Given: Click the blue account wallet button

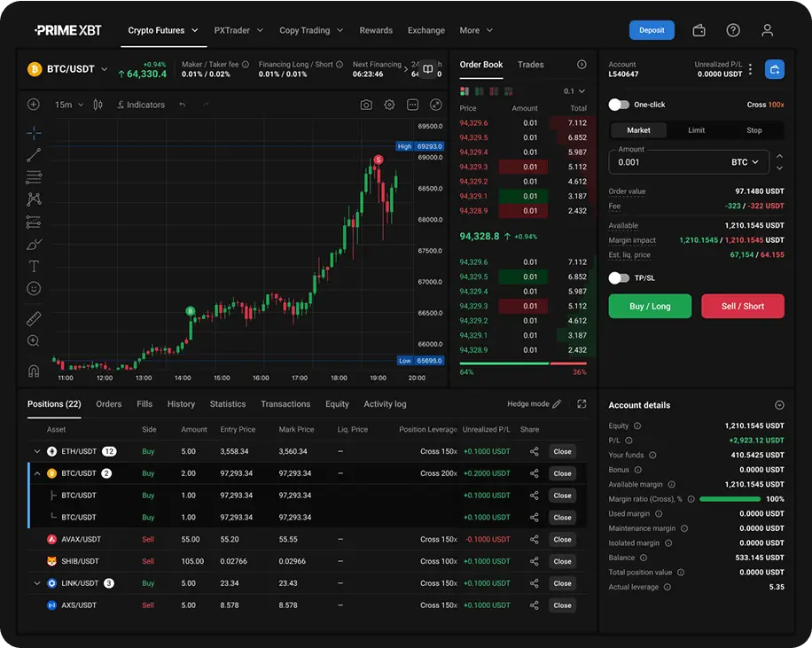Looking at the screenshot, I should [775, 69].
